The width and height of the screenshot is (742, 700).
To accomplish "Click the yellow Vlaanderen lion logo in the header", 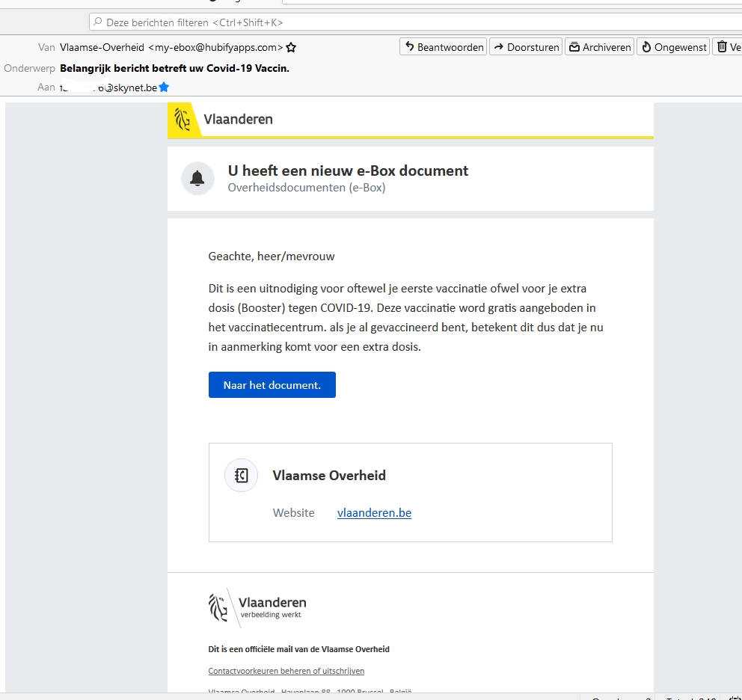I will 183,119.
